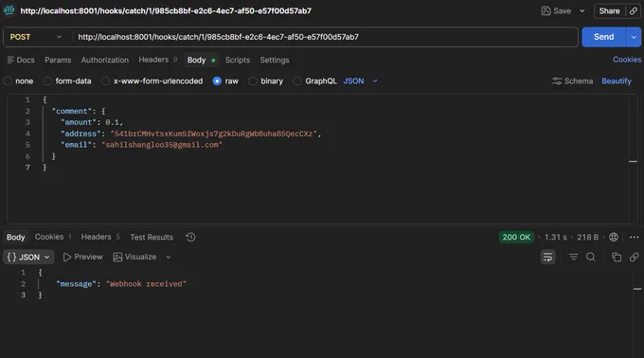Click the "address" value string
This screenshot has width=644, height=358.
click(x=214, y=134)
